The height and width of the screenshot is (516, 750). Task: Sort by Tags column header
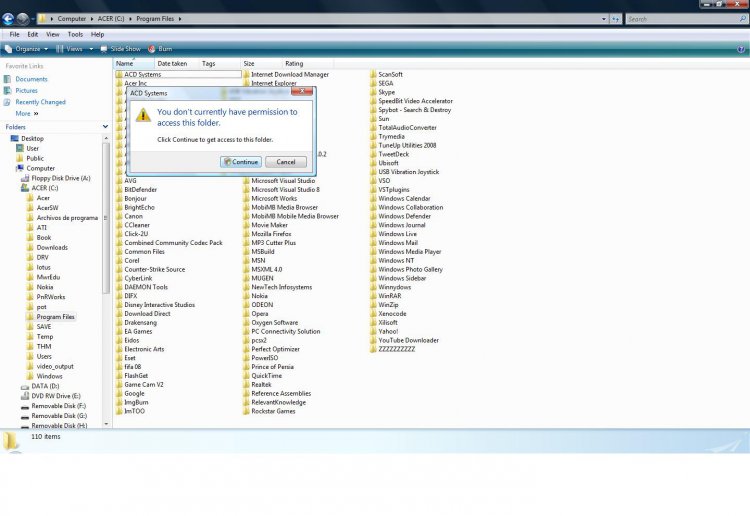tap(220, 63)
